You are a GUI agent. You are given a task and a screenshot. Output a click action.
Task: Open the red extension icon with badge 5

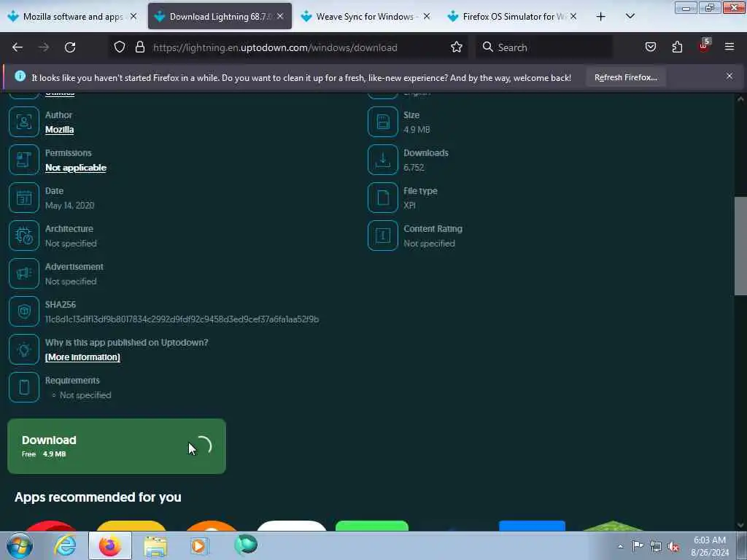[704, 46]
